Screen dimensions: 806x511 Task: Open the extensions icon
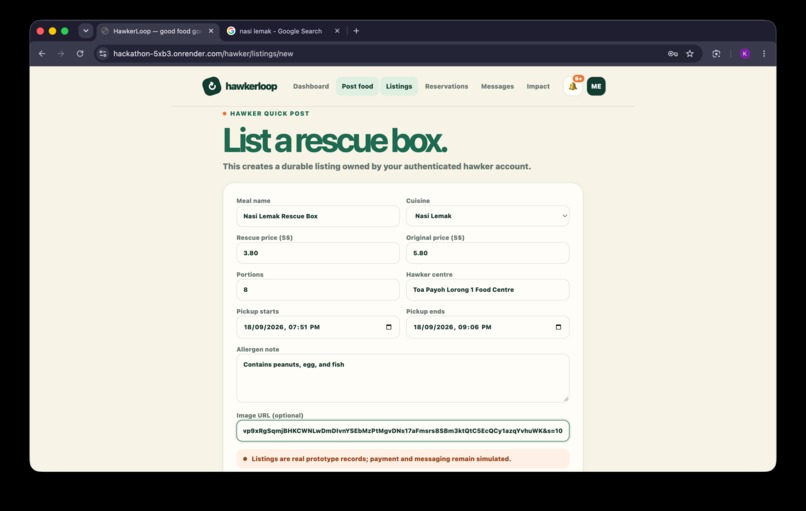point(716,53)
